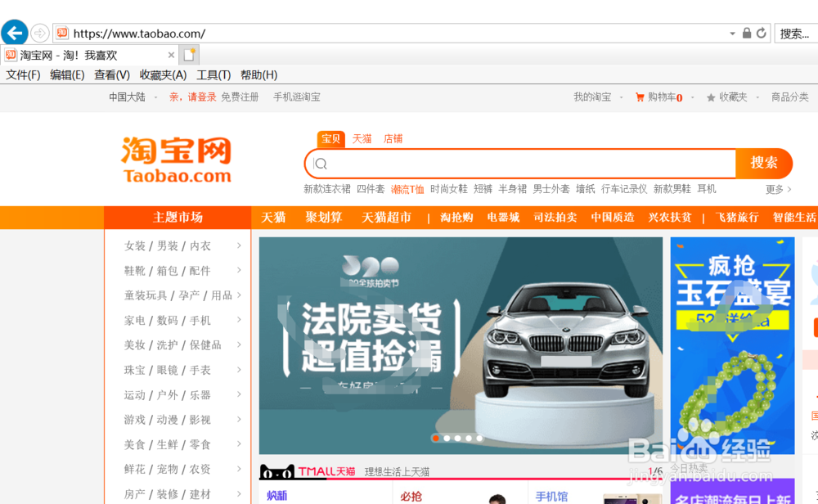Click the refresh icon in address bar
Image resolution: width=818 pixels, height=504 pixels.
(761, 34)
